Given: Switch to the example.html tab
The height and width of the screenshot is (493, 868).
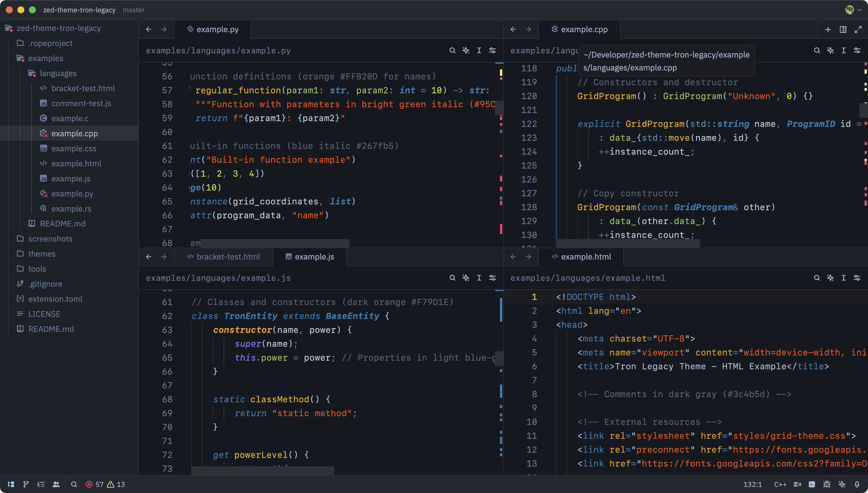Looking at the screenshot, I should click(x=581, y=257).
